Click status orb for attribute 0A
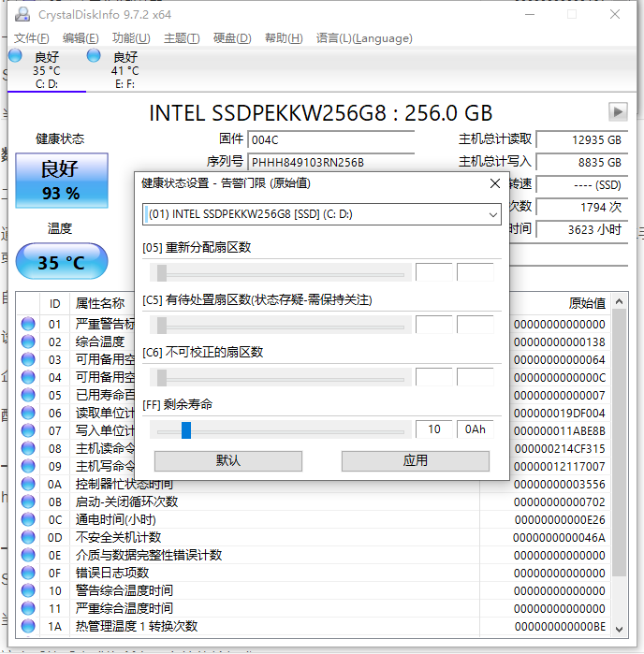 tap(28, 485)
